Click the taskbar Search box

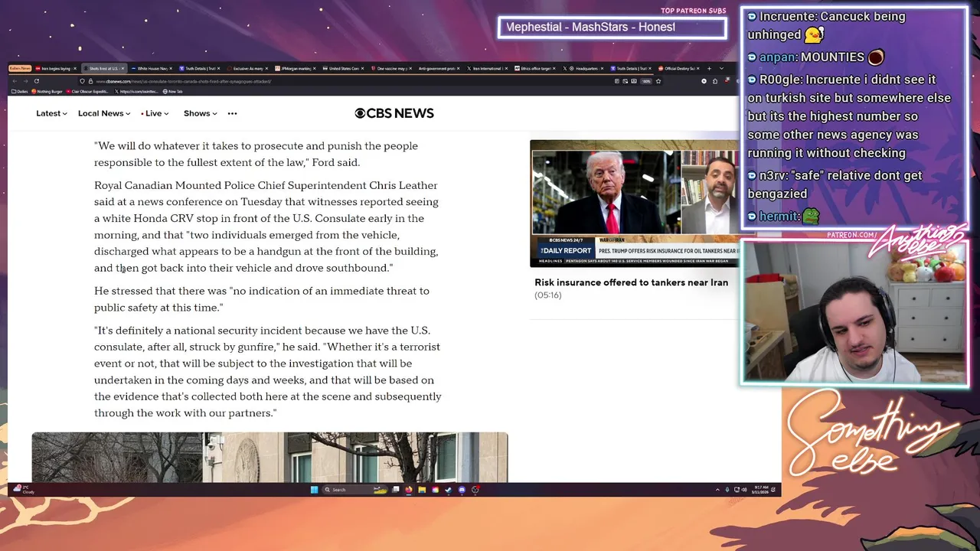tap(354, 490)
